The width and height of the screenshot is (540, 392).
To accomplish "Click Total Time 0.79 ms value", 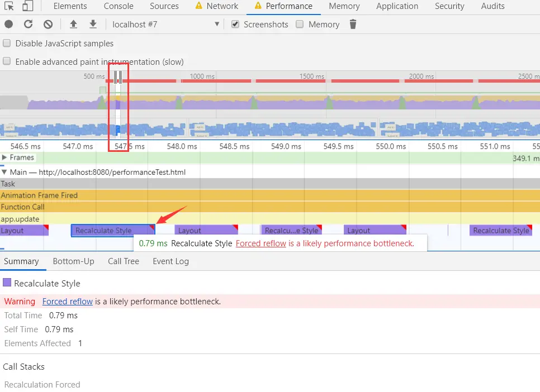I will [x=63, y=315].
